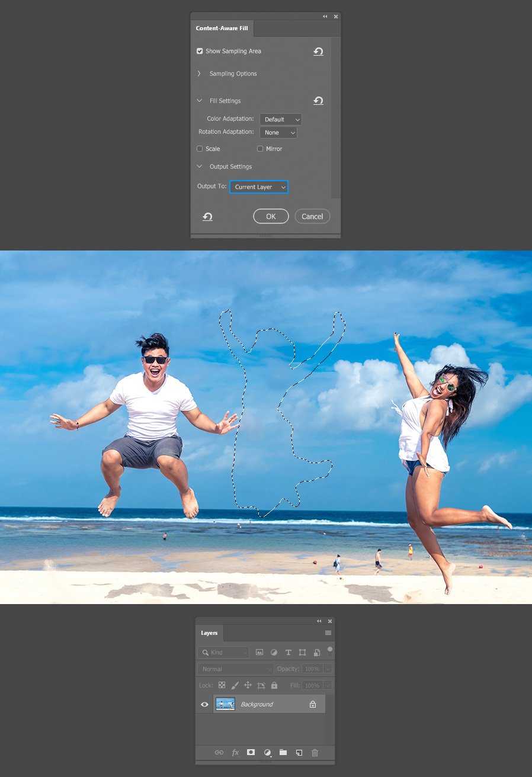Screen dimensions: 532x777
Task: Reset the Sampling Area settings
Action: pos(318,52)
